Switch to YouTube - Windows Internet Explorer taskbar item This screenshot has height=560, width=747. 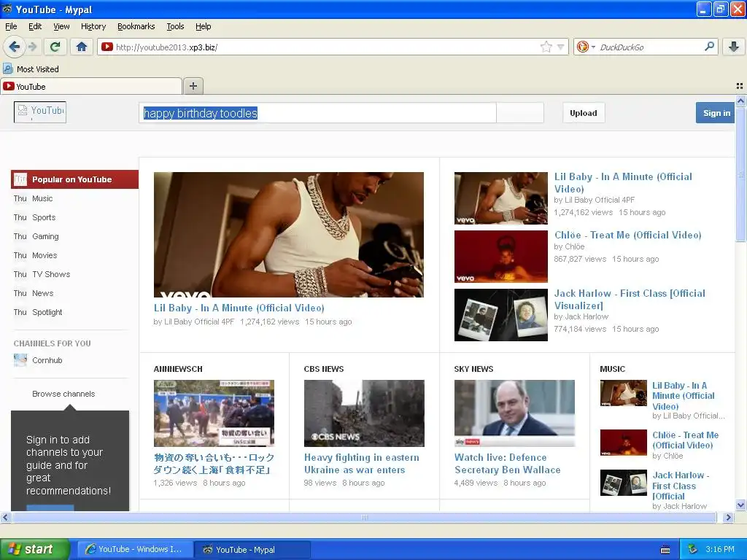click(x=135, y=550)
